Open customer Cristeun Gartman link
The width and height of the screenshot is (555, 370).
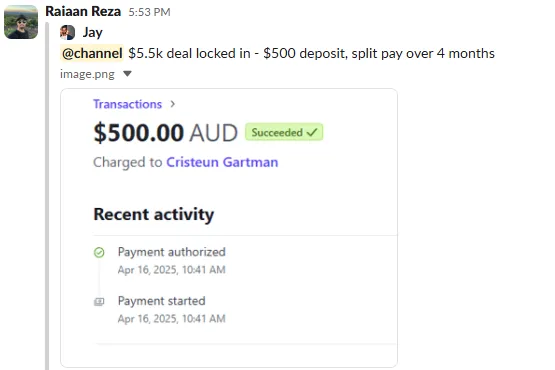222,162
